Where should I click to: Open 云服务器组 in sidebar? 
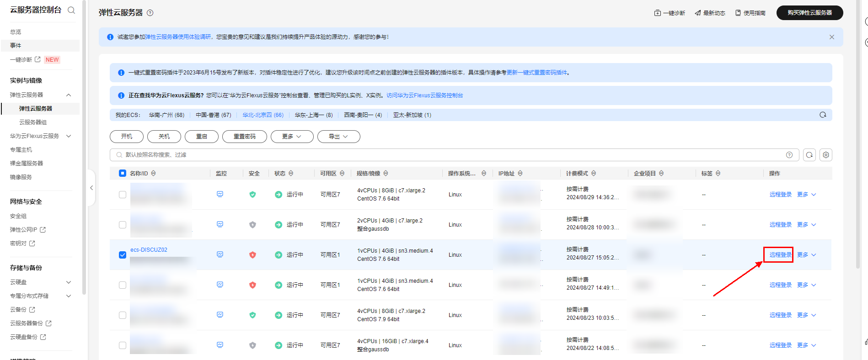click(33, 122)
